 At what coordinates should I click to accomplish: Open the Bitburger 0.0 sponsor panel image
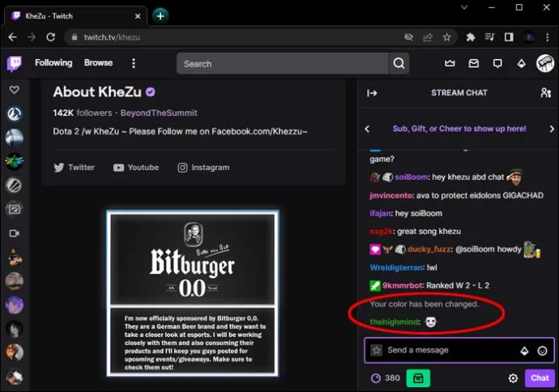point(193,293)
